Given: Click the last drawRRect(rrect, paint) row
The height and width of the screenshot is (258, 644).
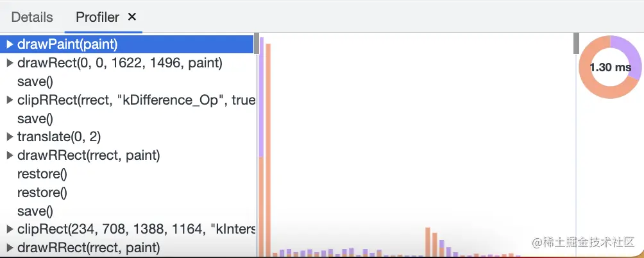Looking at the screenshot, I should click(x=126, y=248).
